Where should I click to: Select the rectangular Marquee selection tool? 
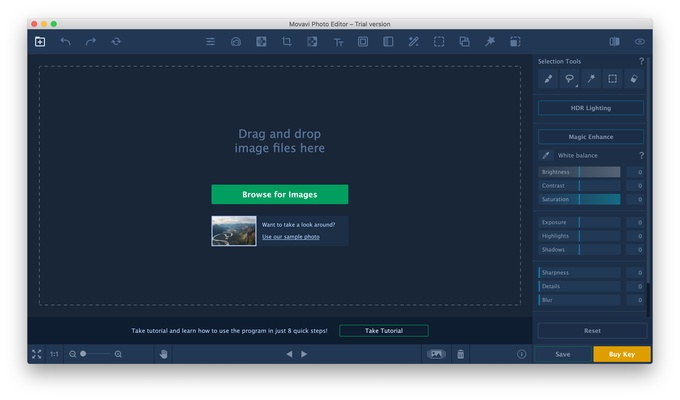612,79
